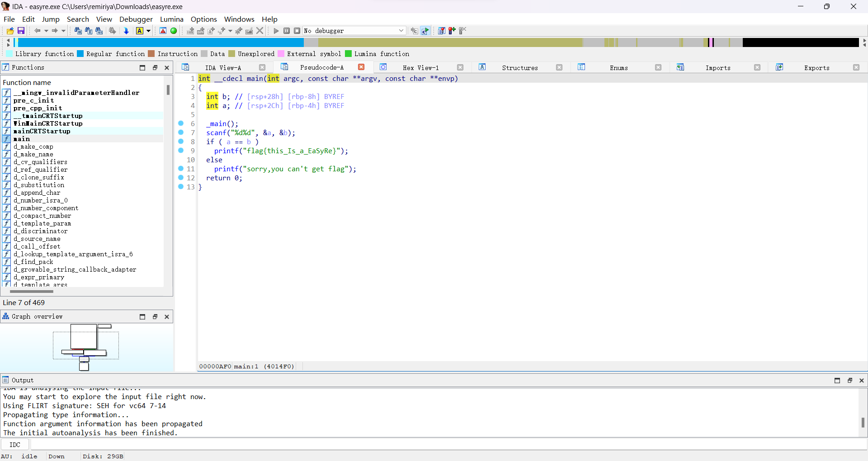The image size is (868, 461).
Task: Switch to the IDA View-A tab
Action: pos(223,68)
